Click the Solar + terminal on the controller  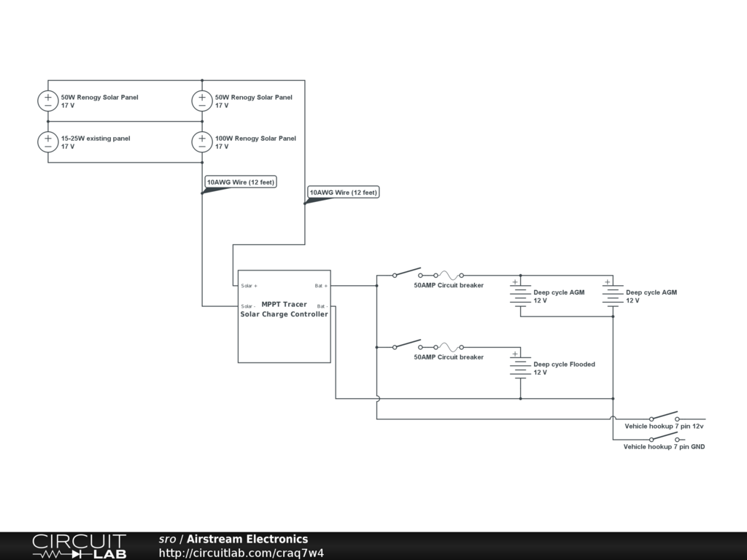(249, 286)
